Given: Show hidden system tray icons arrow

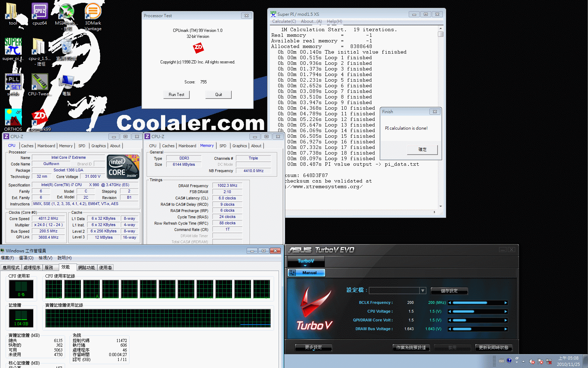Looking at the screenshot, I should point(524,361).
